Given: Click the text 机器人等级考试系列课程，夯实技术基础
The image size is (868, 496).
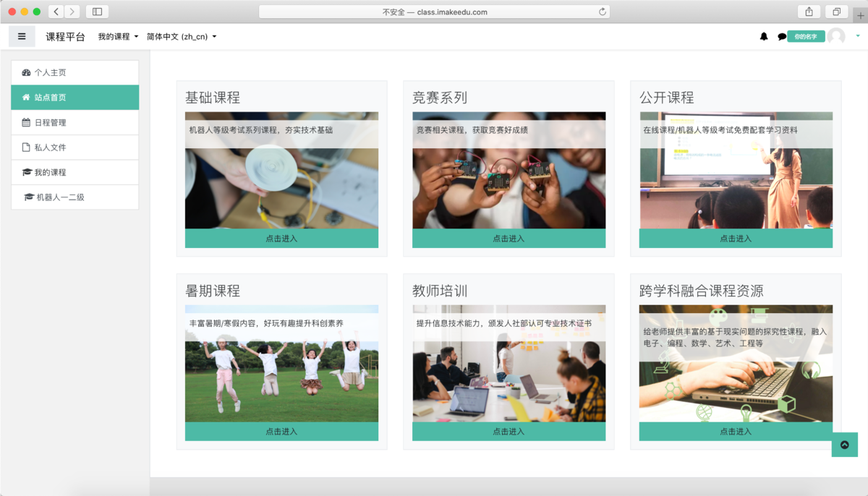Looking at the screenshot, I should click(x=261, y=130).
